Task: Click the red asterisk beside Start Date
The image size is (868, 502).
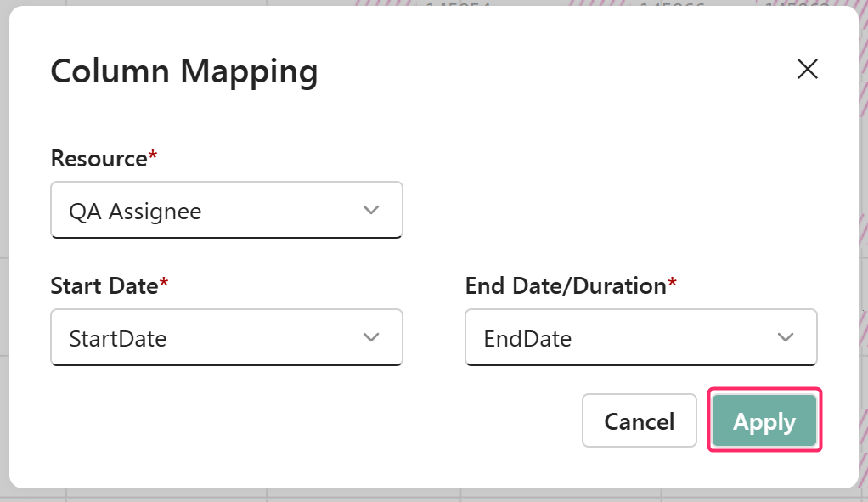Action: 164,285
